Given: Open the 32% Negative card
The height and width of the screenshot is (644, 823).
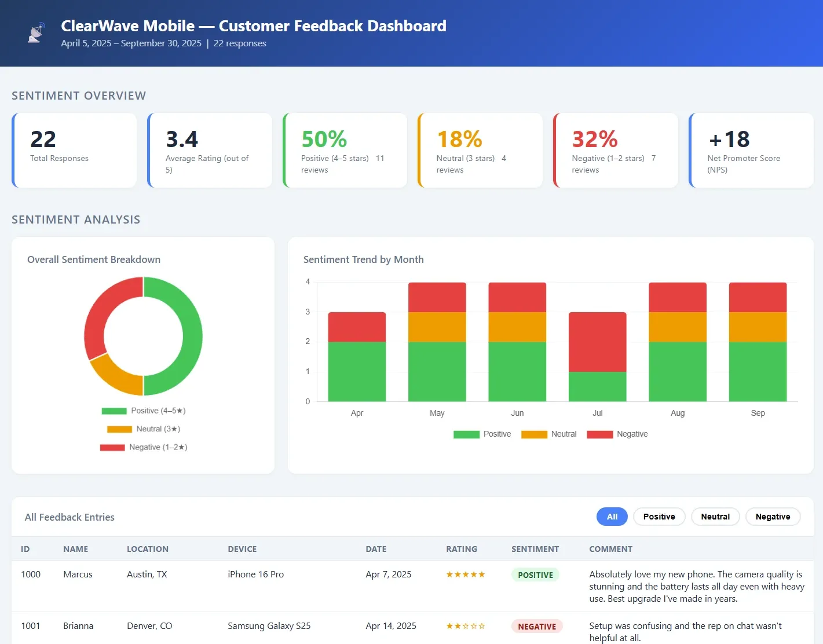Looking at the screenshot, I should 616,150.
